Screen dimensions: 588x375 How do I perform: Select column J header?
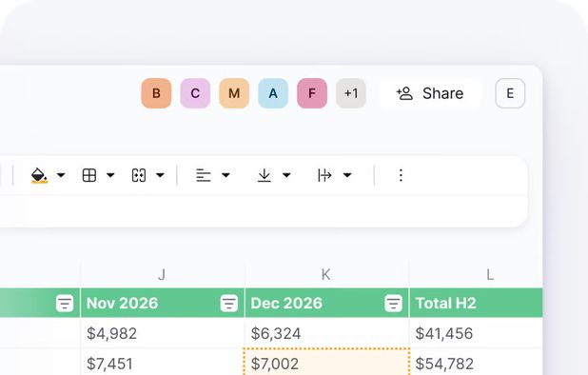click(x=162, y=274)
